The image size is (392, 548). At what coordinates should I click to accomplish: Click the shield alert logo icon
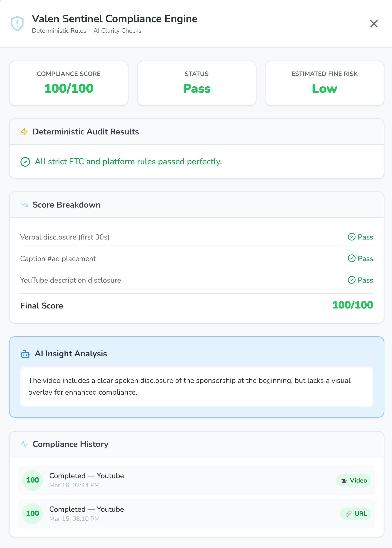[17, 24]
